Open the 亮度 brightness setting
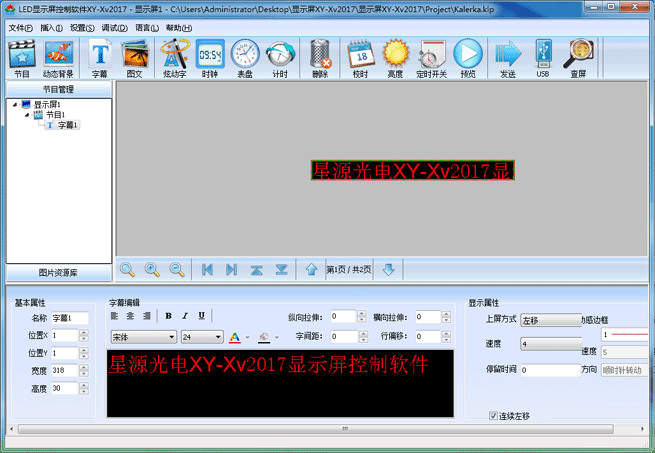Image resolution: width=655 pixels, height=453 pixels. click(x=395, y=56)
